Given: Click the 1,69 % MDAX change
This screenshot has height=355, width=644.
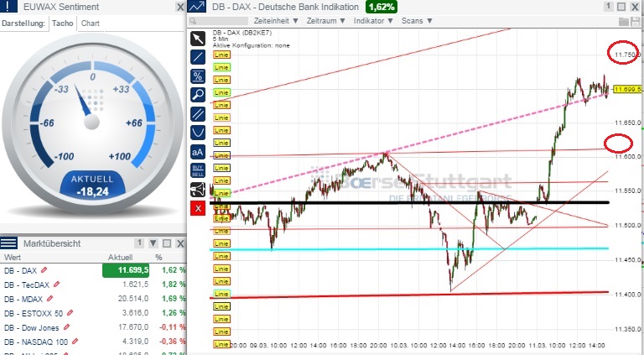Looking at the screenshot, I should click(x=174, y=299).
